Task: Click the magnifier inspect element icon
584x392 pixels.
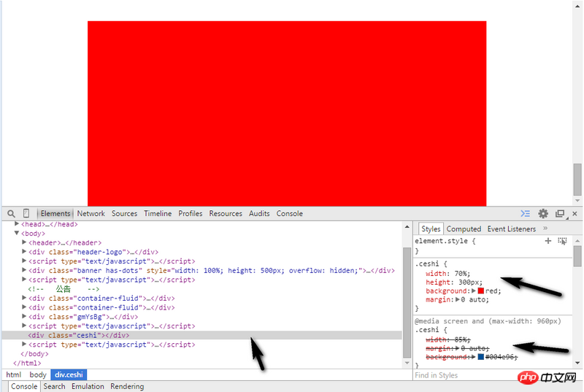Action: pyautogui.click(x=11, y=214)
